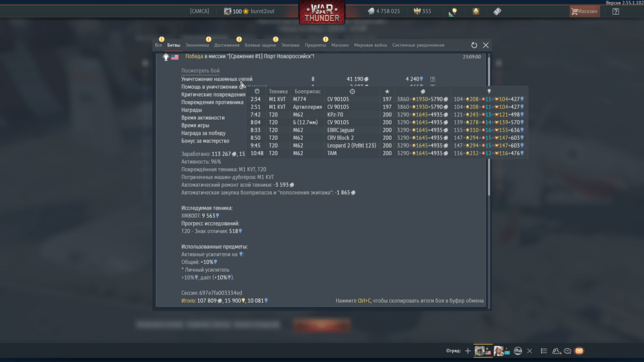
Task: Click the T20 - Знак отличия: 518 line
Action: (211, 231)
